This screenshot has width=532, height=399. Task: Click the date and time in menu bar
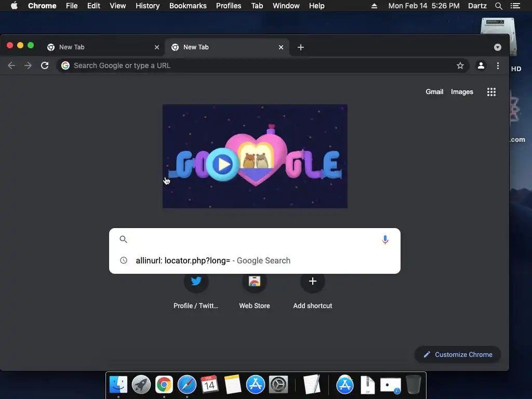(x=424, y=6)
